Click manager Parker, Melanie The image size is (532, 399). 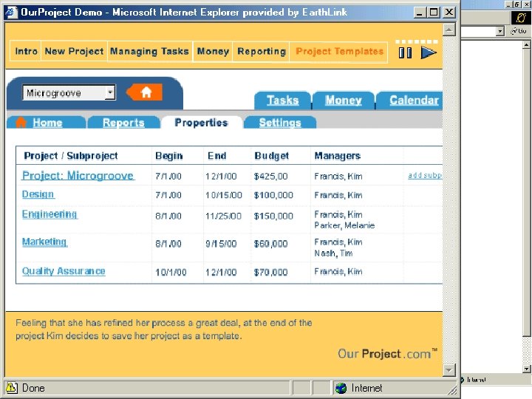[344, 225]
